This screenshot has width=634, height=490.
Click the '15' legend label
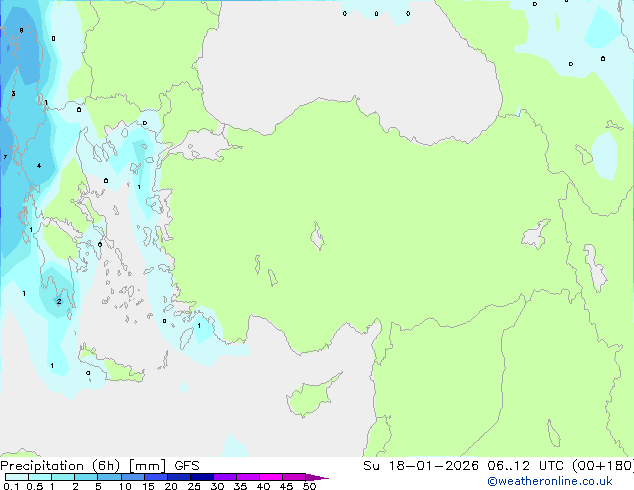click(148, 486)
